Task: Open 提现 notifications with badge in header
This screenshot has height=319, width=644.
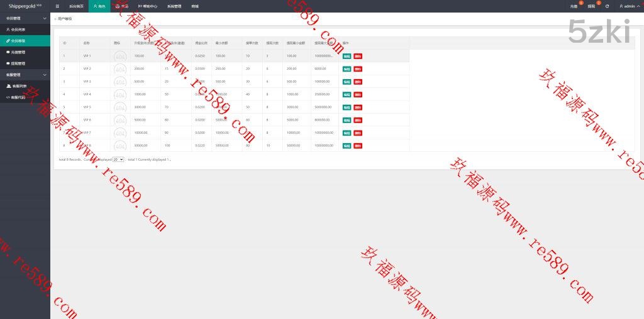Action: 591,6
